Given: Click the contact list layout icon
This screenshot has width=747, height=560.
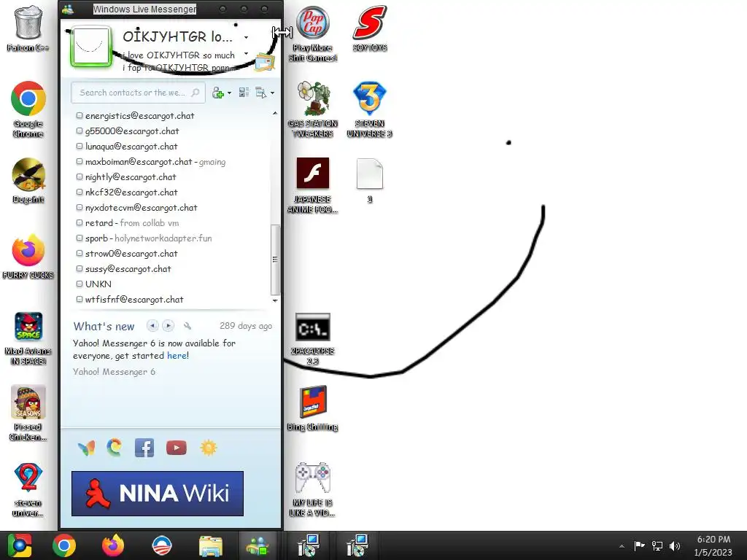Looking at the screenshot, I should 244,93.
